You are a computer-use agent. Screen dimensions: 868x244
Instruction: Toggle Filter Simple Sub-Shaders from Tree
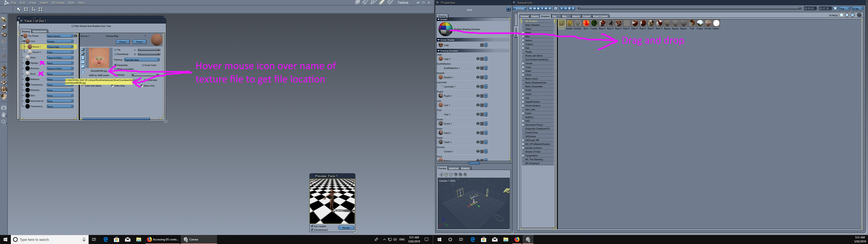(x=72, y=26)
